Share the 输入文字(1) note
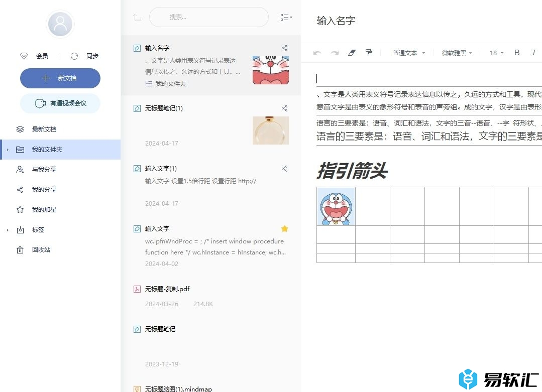This screenshot has height=392, width=542. coord(284,169)
